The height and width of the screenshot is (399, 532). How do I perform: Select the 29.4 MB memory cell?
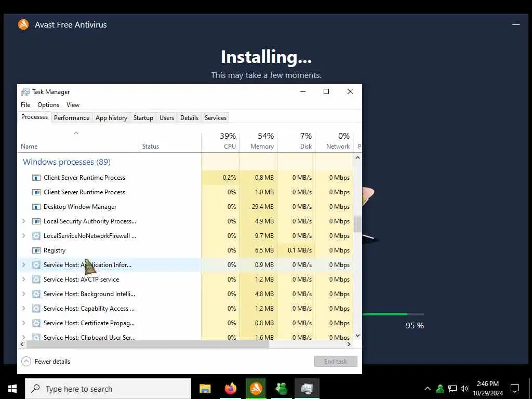pos(259,207)
